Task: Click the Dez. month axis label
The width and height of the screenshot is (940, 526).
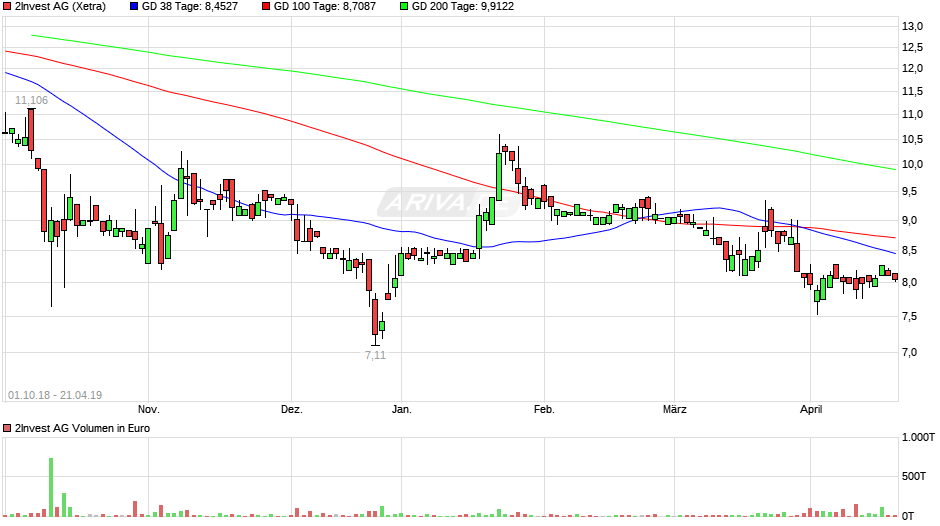Action: (292, 409)
